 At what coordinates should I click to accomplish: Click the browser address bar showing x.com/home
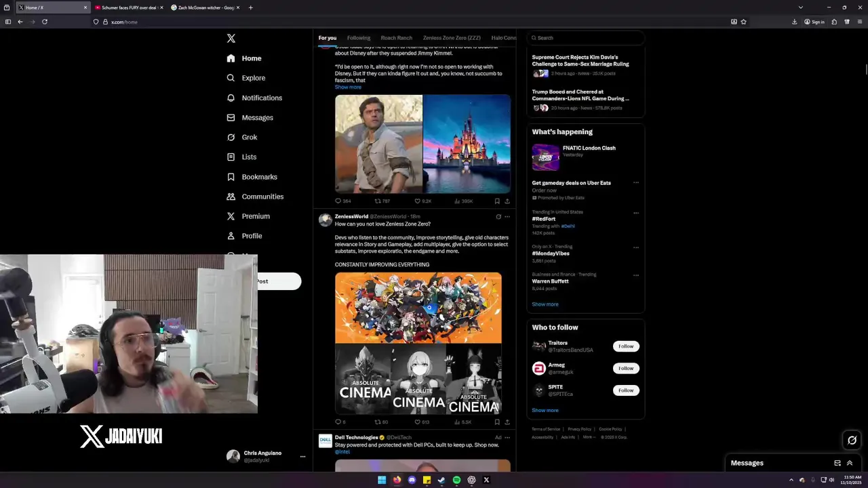(407, 22)
